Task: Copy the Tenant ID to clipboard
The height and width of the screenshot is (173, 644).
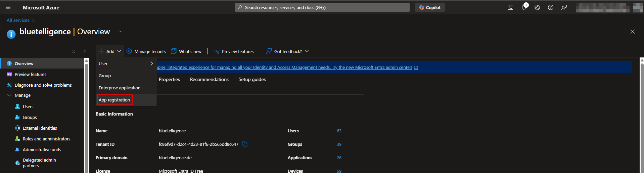Action: point(245,144)
